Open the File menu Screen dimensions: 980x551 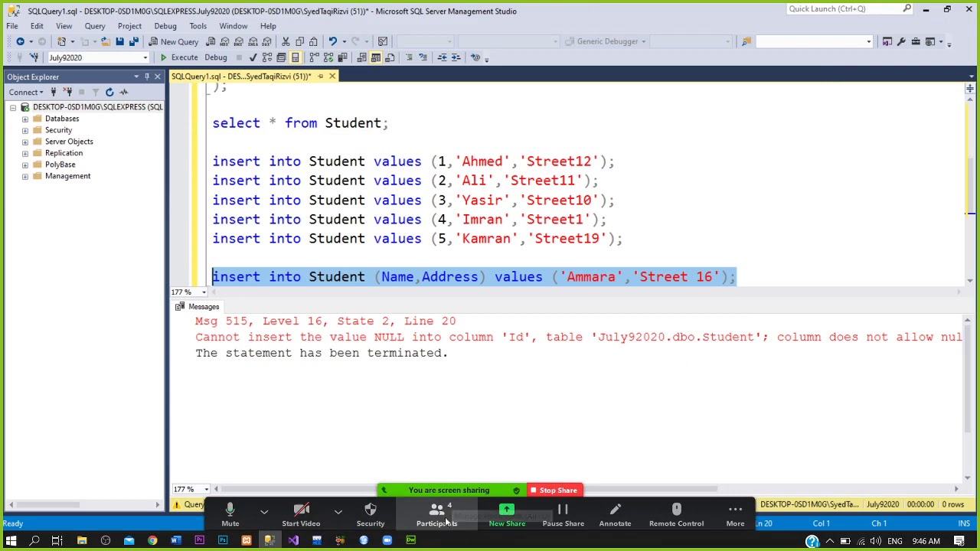[x=12, y=26]
